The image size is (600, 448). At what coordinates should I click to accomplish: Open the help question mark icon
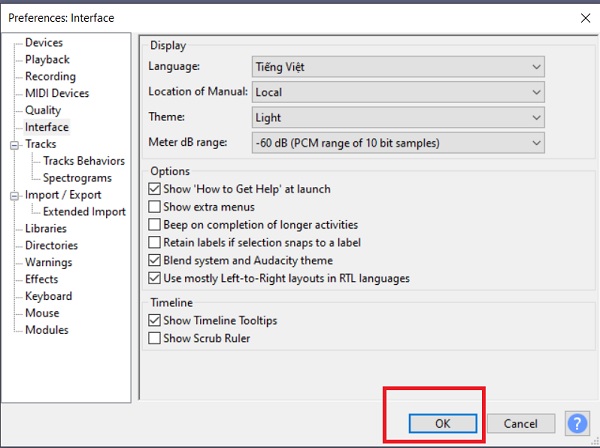(x=577, y=424)
